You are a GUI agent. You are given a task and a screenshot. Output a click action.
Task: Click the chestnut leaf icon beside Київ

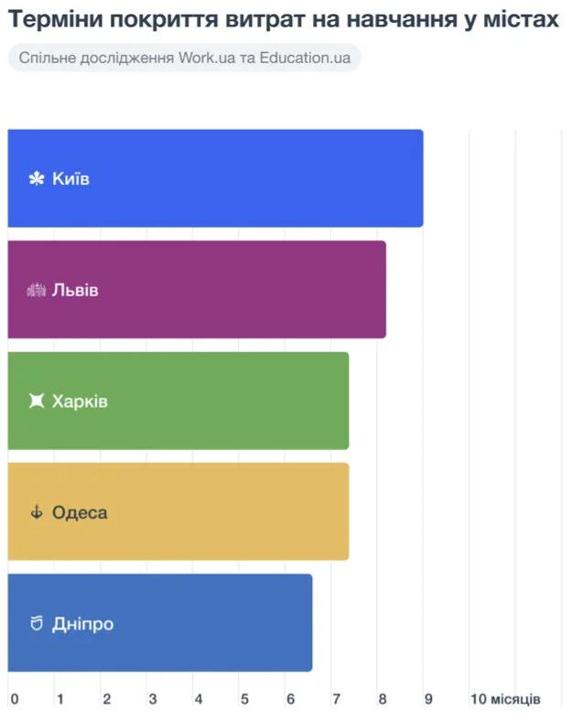(37, 179)
